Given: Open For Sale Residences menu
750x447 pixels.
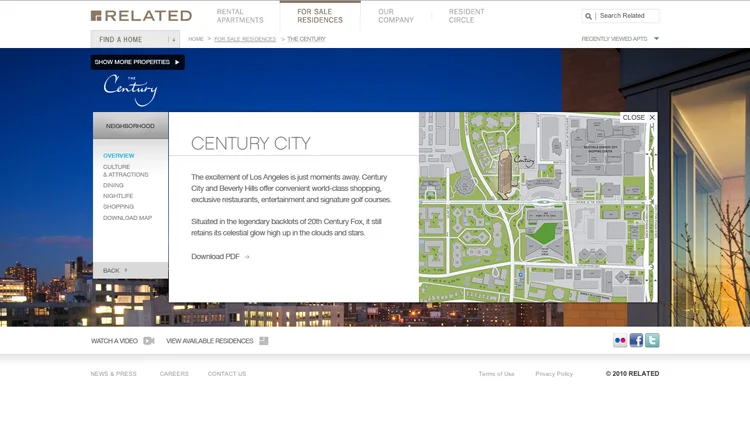Looking at the screenshot, I should coord(320,16).
